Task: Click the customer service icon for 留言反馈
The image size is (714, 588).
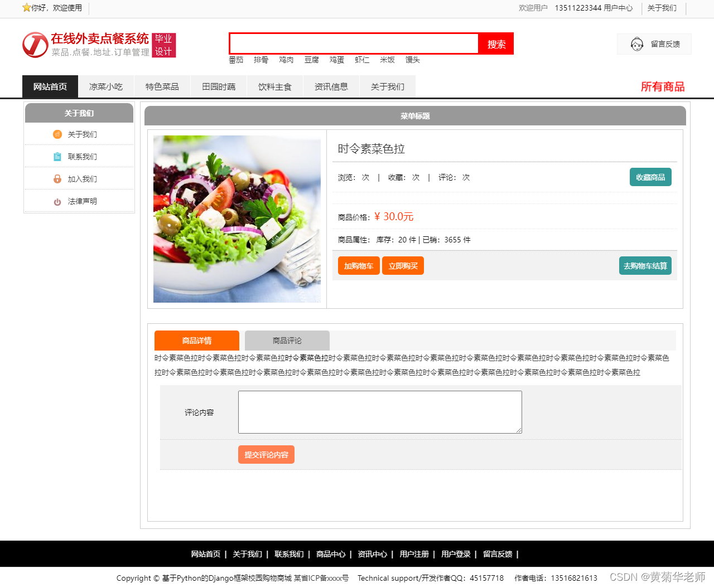Action: click(x=636, y=43)
